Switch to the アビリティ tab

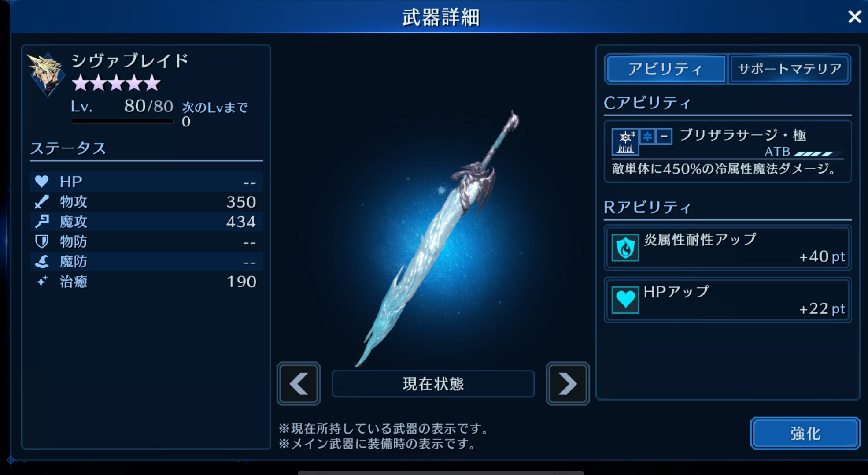click(665, 69)
